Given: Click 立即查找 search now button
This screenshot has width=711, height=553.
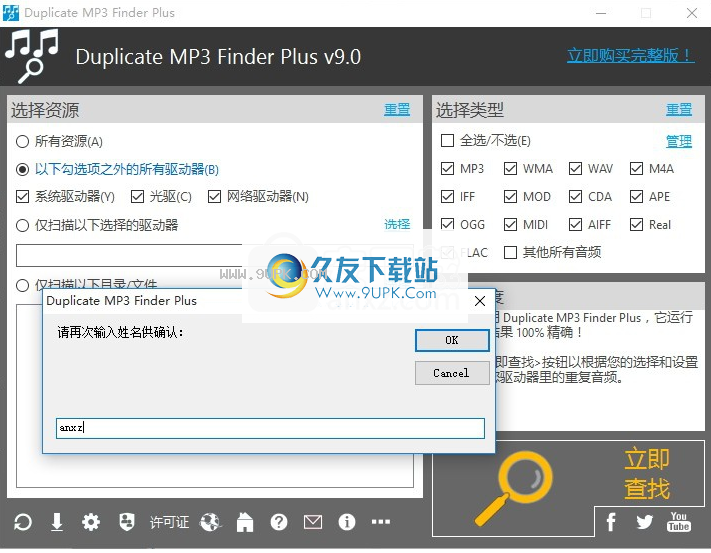Looking at the screenshot, I should (647, 474).
